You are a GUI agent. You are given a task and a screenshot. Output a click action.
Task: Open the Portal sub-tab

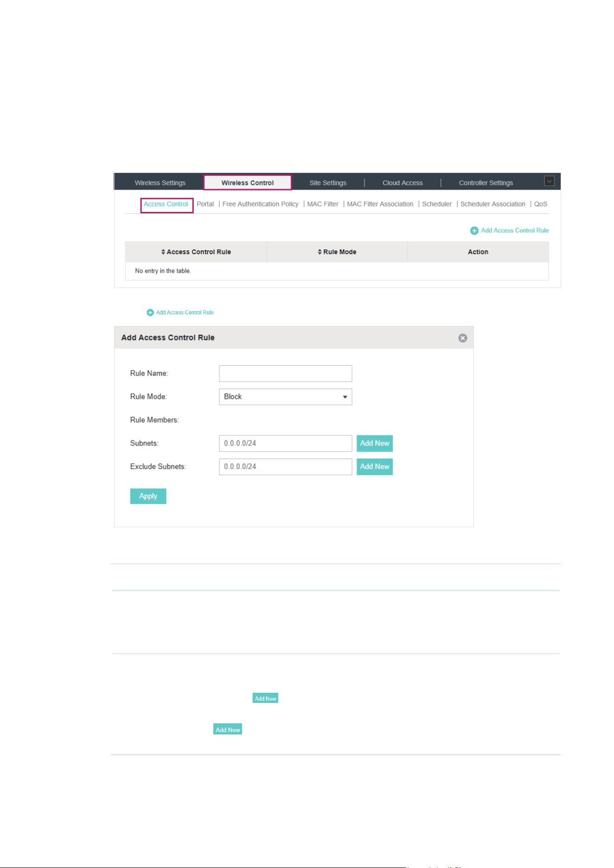tap(205, 204)
